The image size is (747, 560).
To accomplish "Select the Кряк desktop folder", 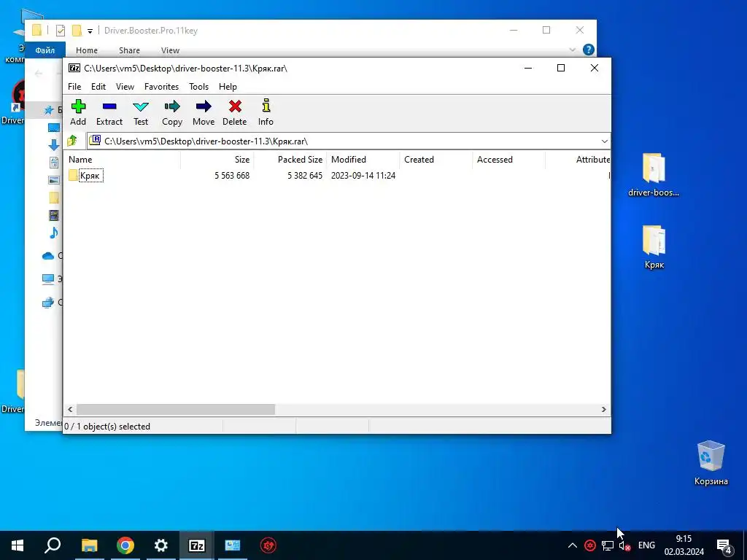I will [654, 247].
